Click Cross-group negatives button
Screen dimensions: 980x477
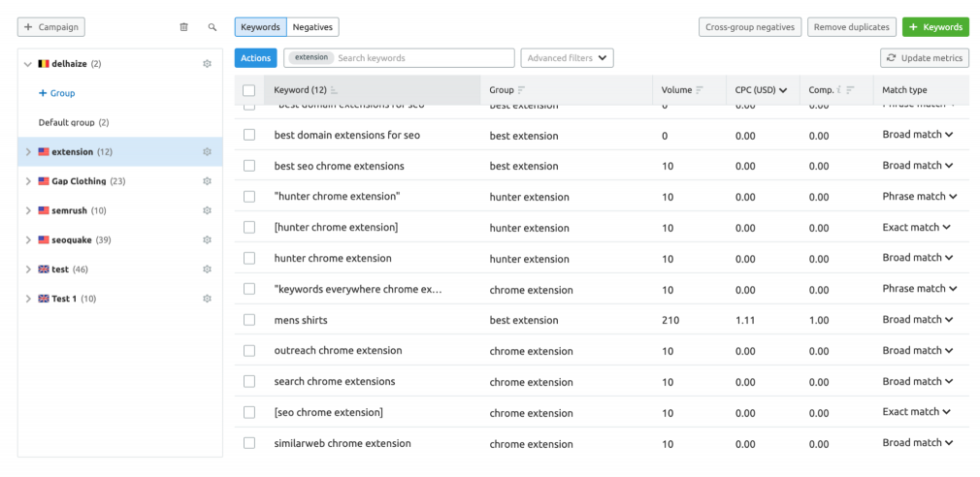[x=750, y=27]
